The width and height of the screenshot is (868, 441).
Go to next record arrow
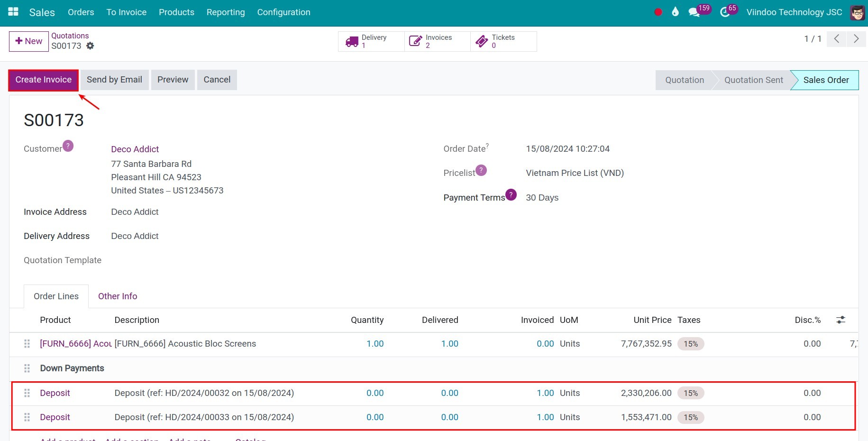[x=856, y=39]
